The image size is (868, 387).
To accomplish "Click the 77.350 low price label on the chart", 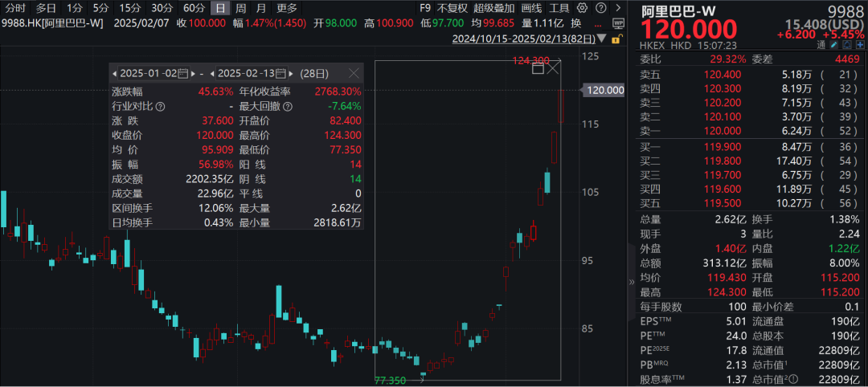I will [391, 381].
